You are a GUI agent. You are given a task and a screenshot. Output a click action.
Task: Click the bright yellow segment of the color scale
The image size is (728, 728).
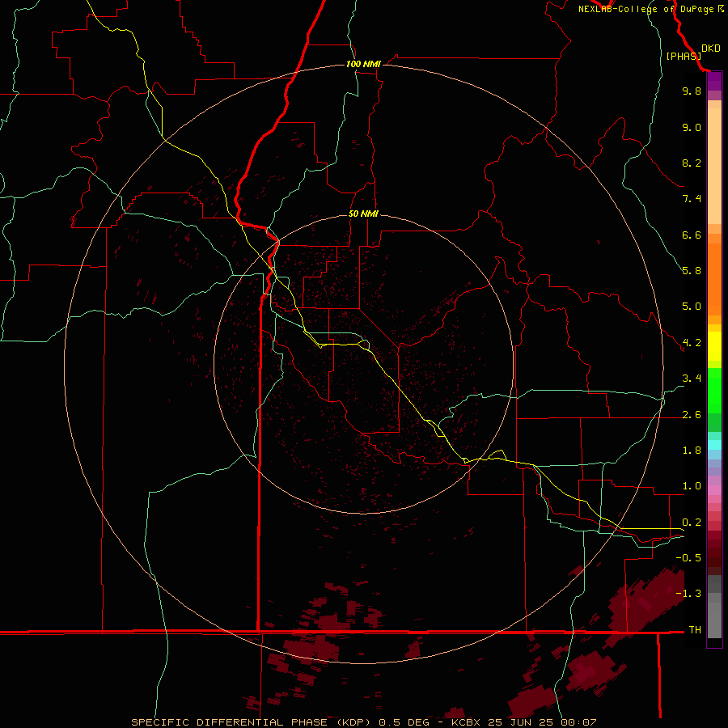(x=714, y=346)
